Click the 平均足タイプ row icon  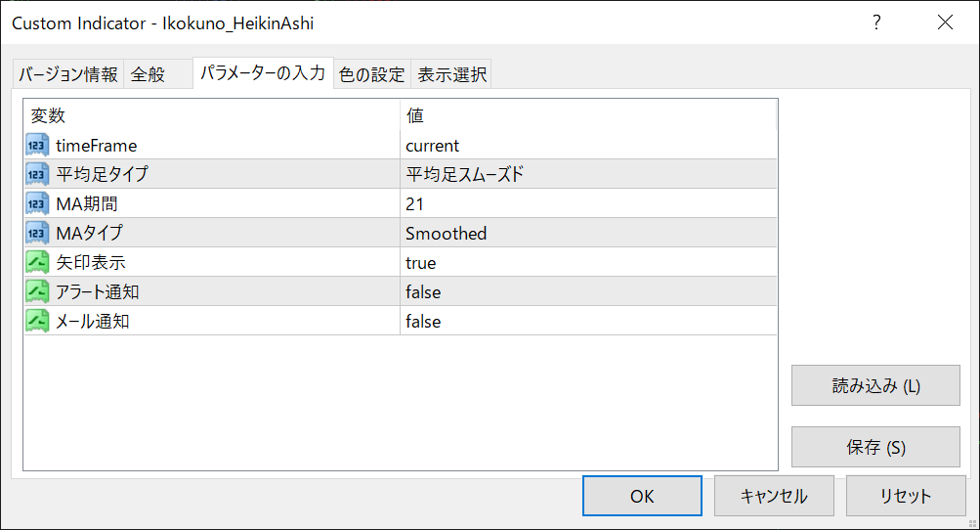(37, 175)
